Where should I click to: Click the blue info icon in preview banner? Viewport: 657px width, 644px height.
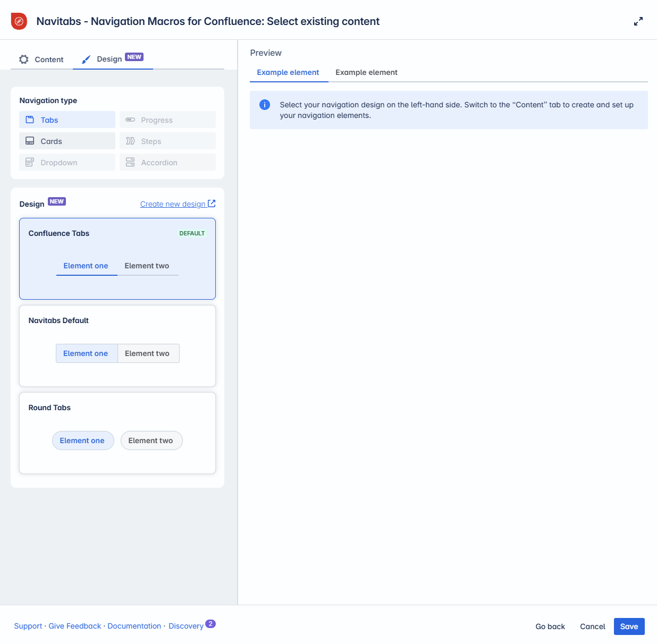[x=265, y=105]
